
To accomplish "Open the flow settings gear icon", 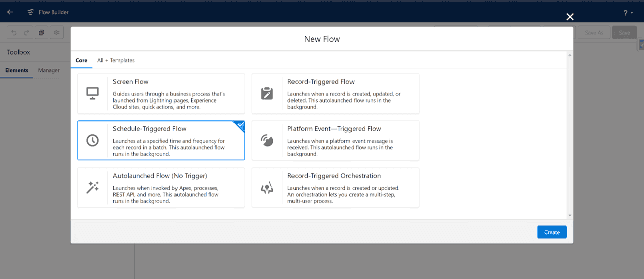I will 56,33.
